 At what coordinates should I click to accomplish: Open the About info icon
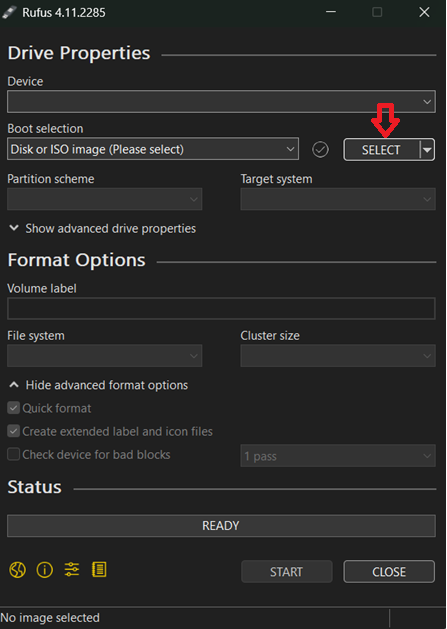coord(45,570)
